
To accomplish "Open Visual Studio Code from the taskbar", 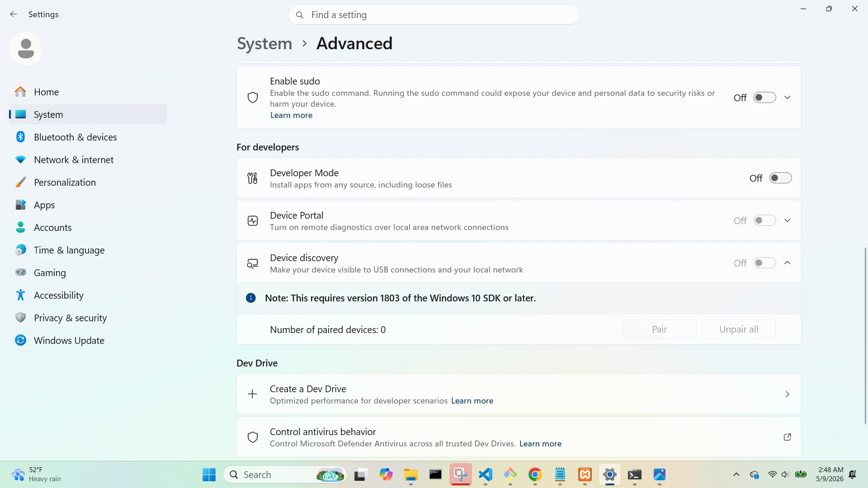I will tap(485, 475).
